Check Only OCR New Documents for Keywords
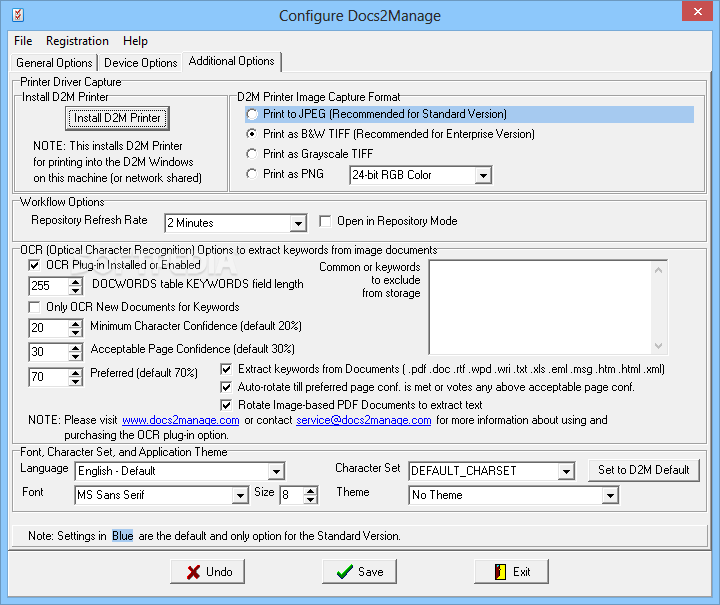Image resolution: width=720 pixels, height=605 pixels. [x=34, y=307]
